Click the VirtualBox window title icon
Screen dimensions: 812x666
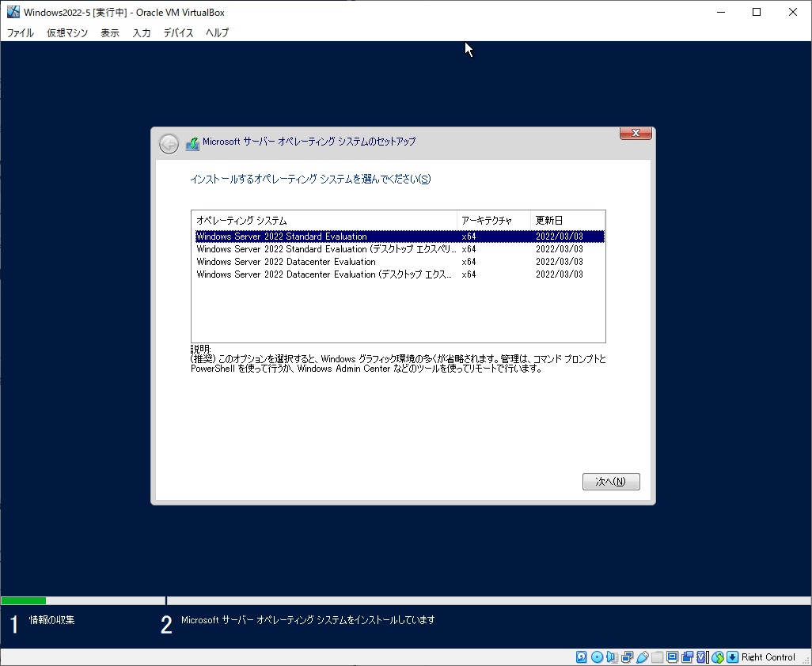click(13, 12)
